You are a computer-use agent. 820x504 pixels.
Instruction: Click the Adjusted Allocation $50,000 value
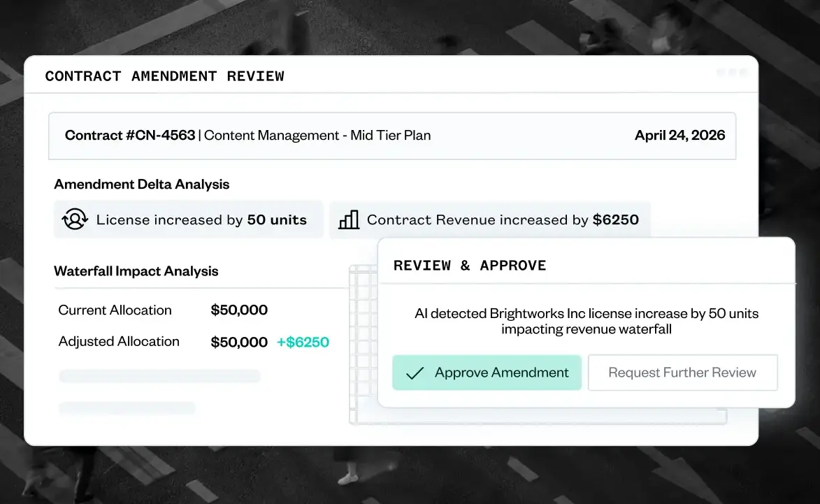click(239, 342)
